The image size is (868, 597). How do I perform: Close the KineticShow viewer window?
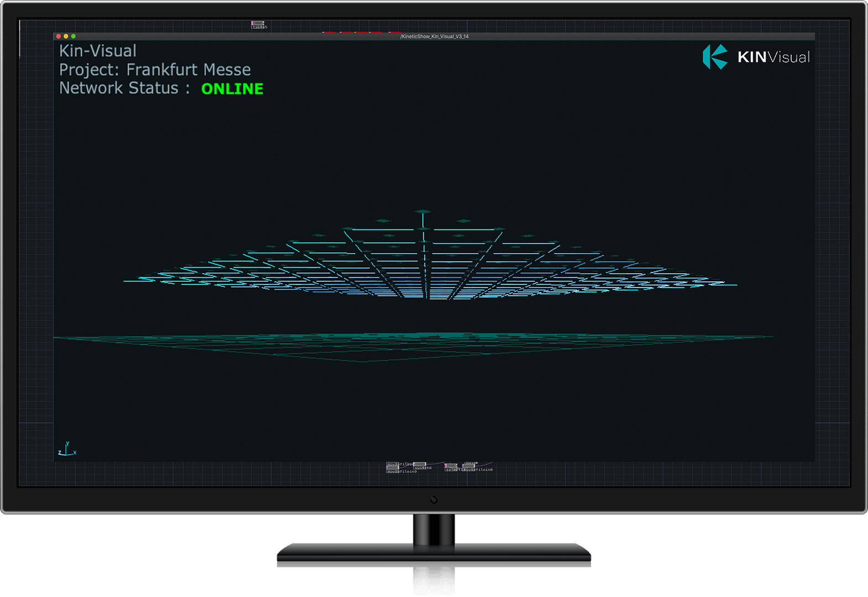pos(59,36)
